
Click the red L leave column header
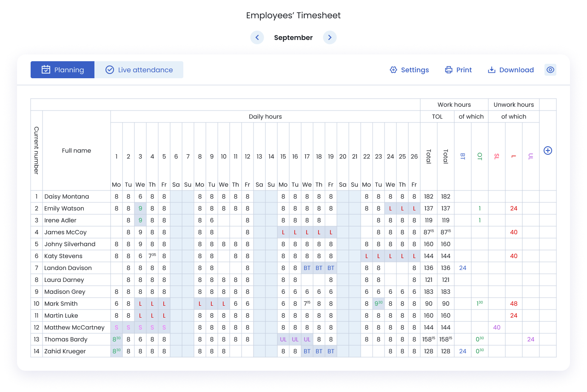tap(514, 156)
